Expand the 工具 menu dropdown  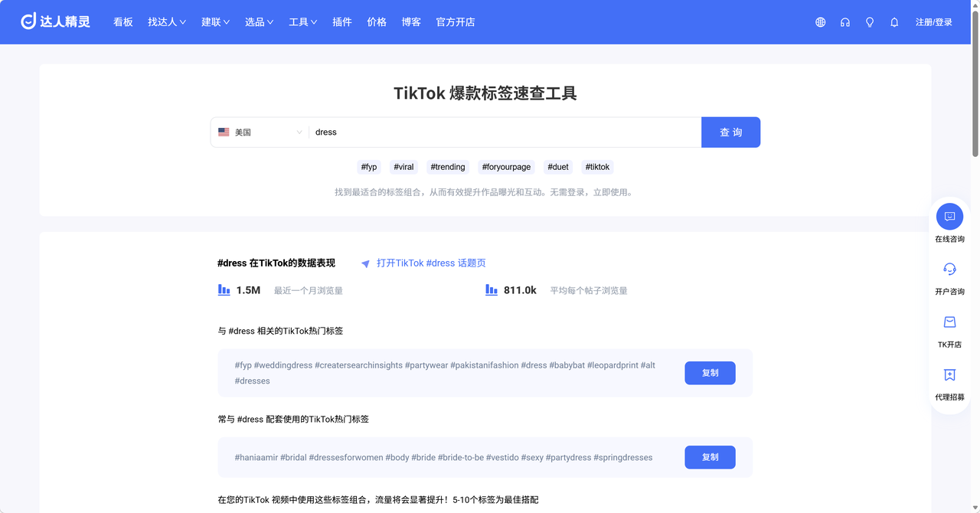(302, 22)
